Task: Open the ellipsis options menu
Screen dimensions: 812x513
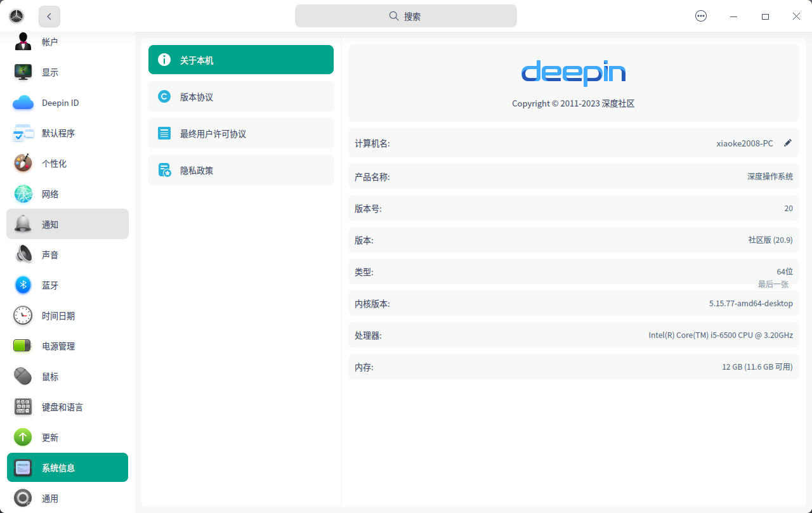Action: click(700, 16)
